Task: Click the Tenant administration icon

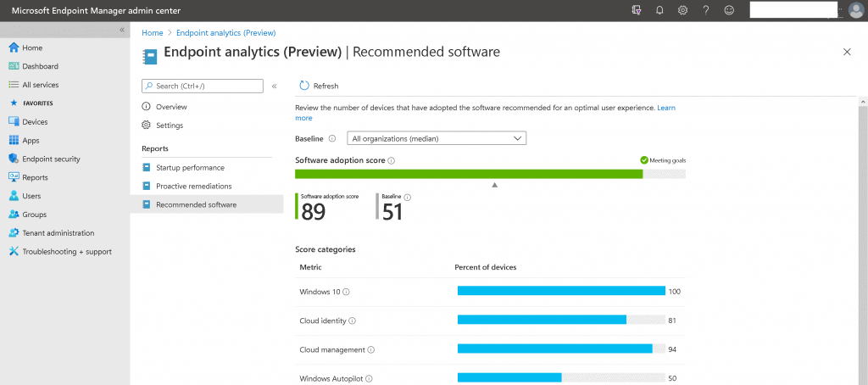Action: point(14,232)
